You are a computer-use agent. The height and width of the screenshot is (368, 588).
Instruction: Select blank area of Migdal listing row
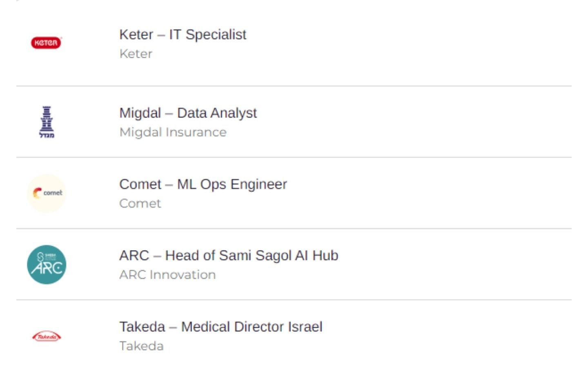[x=408, y=122]
